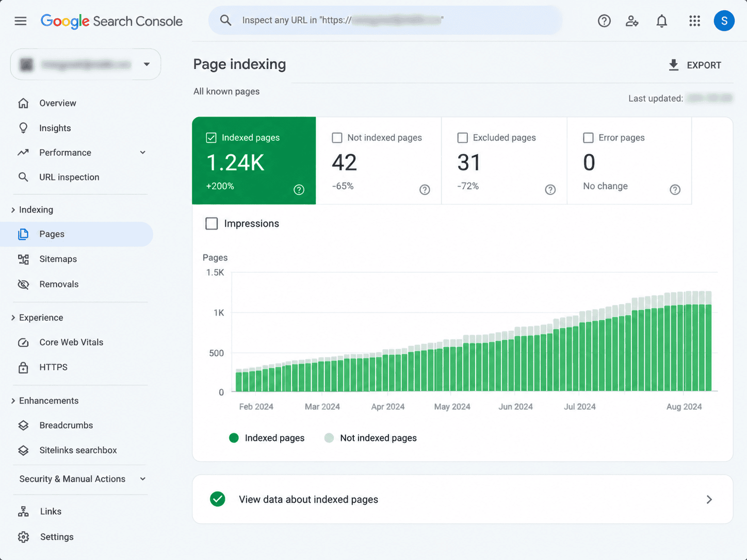Open View data about indexed pages
Image resolution: width=747 pixels, height=560 pixels.
coord(463,499)
